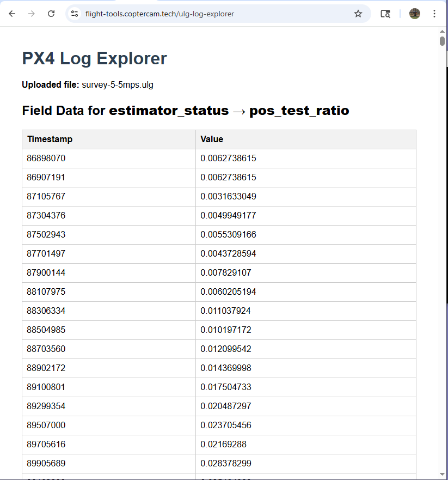This screenshot has height=480, width=448.
Task: Select timestamp cell 88703560
Action: click(46, 349)
